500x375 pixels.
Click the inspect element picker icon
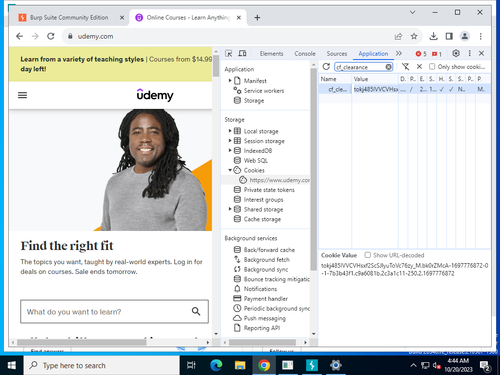[229, 53]
